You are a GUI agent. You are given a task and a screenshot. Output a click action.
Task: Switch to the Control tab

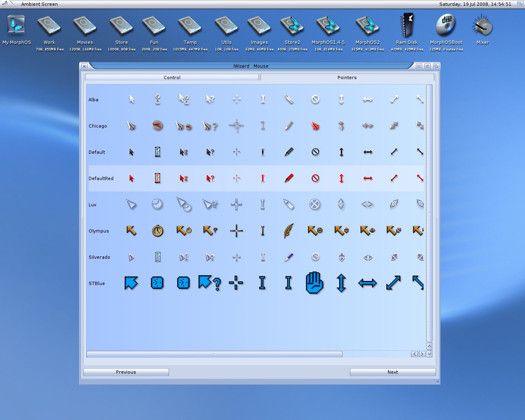coord(172,77)
